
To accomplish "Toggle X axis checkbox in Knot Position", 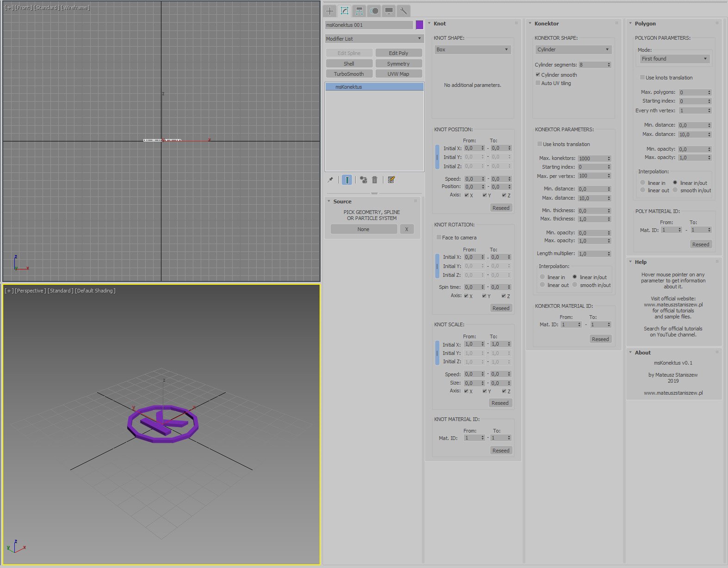I will [467, 195].
